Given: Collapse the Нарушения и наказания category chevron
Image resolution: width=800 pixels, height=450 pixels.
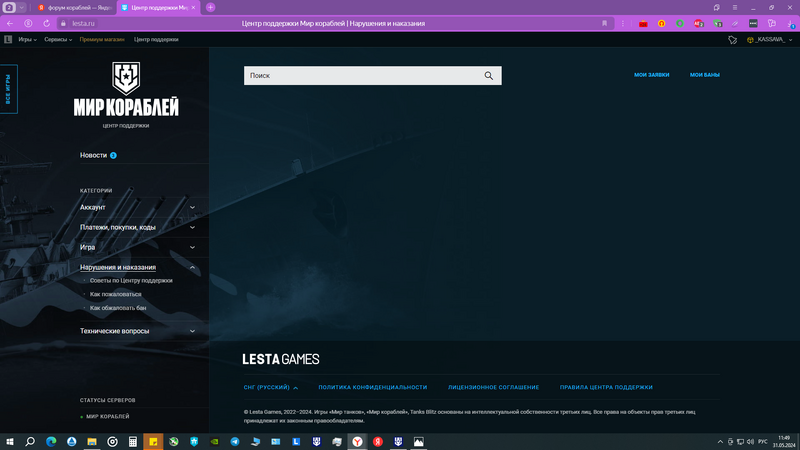Looking at the screenshot, I should click(192, 267).
